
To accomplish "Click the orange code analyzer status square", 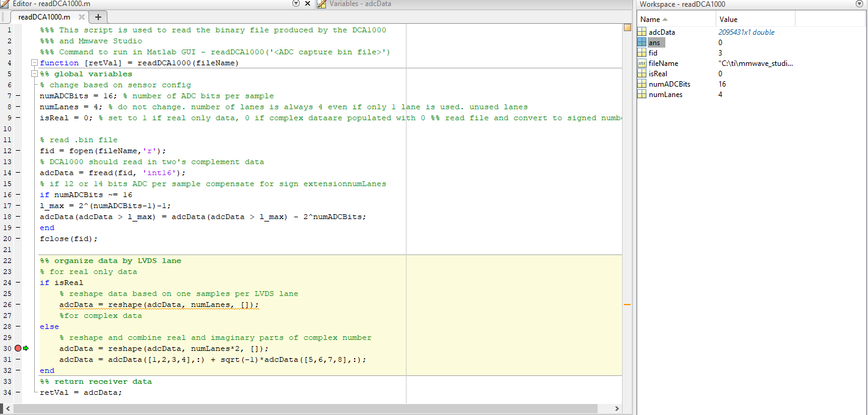I will (627, 27).
